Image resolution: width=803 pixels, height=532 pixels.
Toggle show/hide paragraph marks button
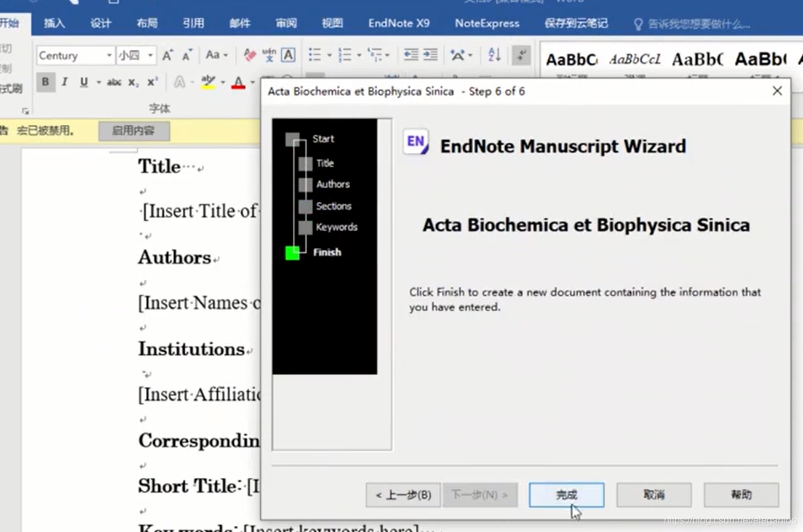coord(521,55)
